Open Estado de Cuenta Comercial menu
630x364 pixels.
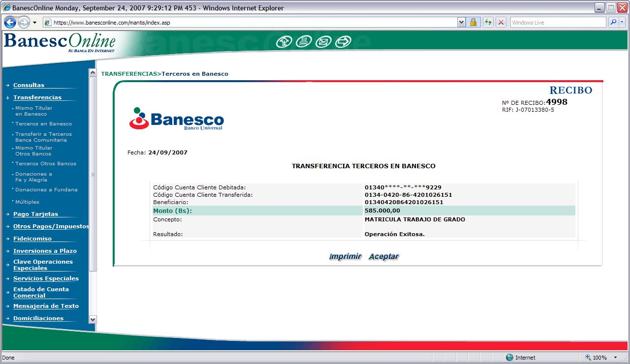[41, 293]
